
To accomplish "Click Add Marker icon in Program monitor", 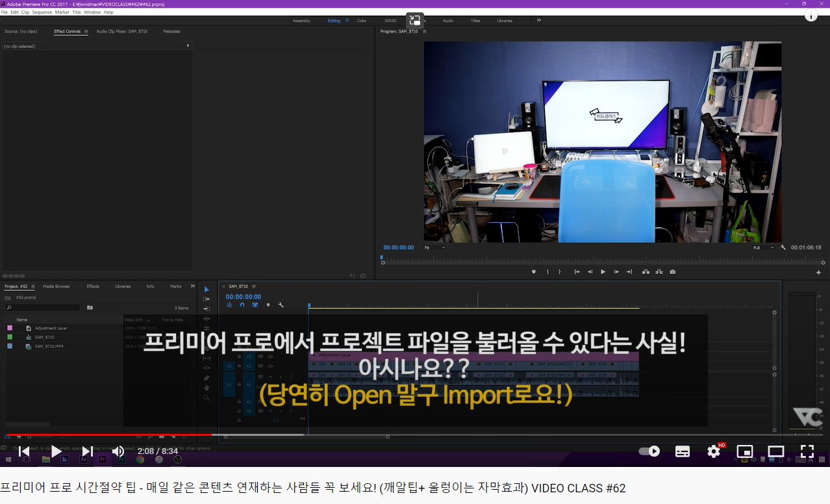I will pyautogui.click(x=534, y=272).
